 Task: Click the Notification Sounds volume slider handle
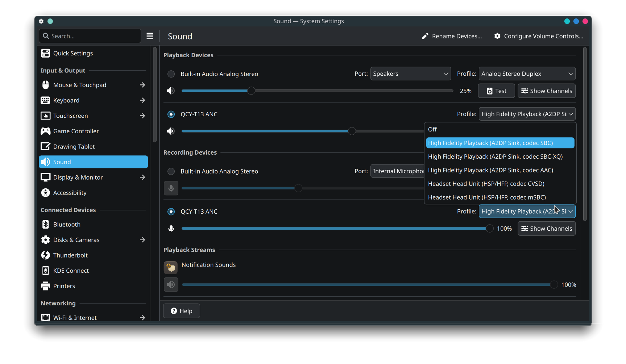554,285
